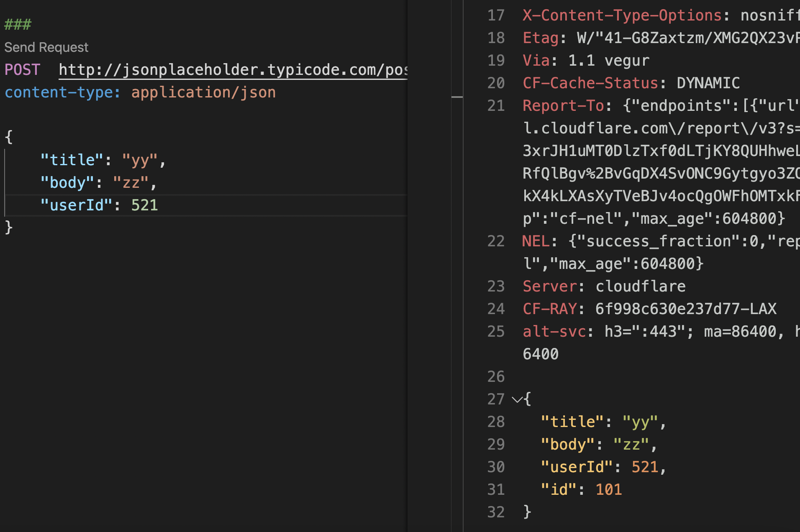
Task: Click the 521 userId value in response
Action: click(x=645, y=467)
